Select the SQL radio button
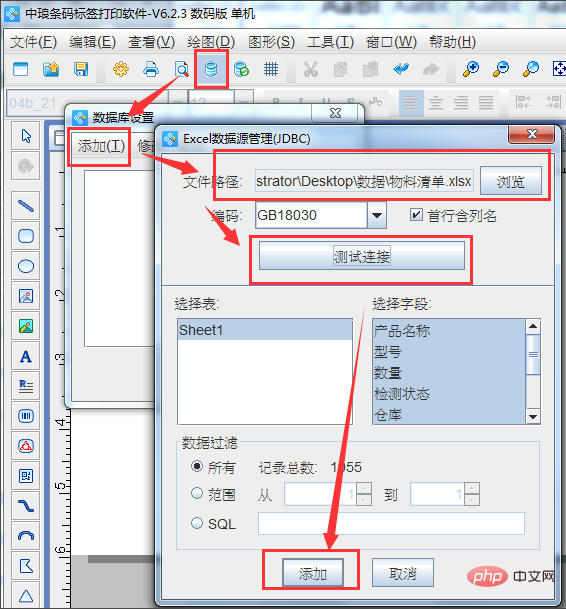This screenshot has height=609, width=566. (197, 523)
